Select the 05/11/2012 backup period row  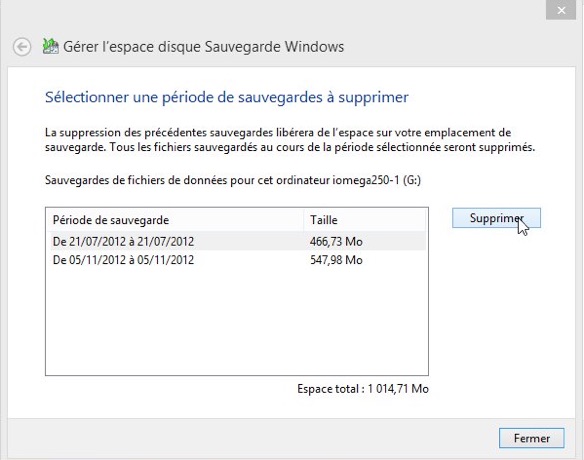tap(237, 260)
